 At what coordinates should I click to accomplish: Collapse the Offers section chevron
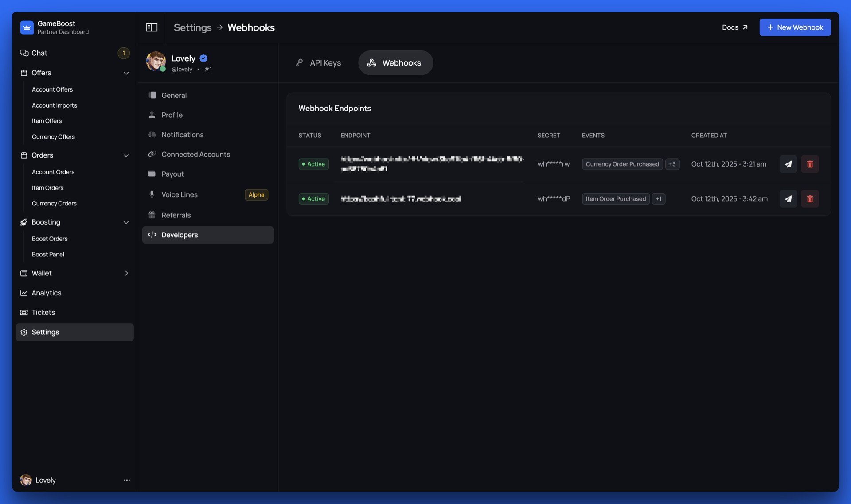pyautogui.click(x=126, y=73)
